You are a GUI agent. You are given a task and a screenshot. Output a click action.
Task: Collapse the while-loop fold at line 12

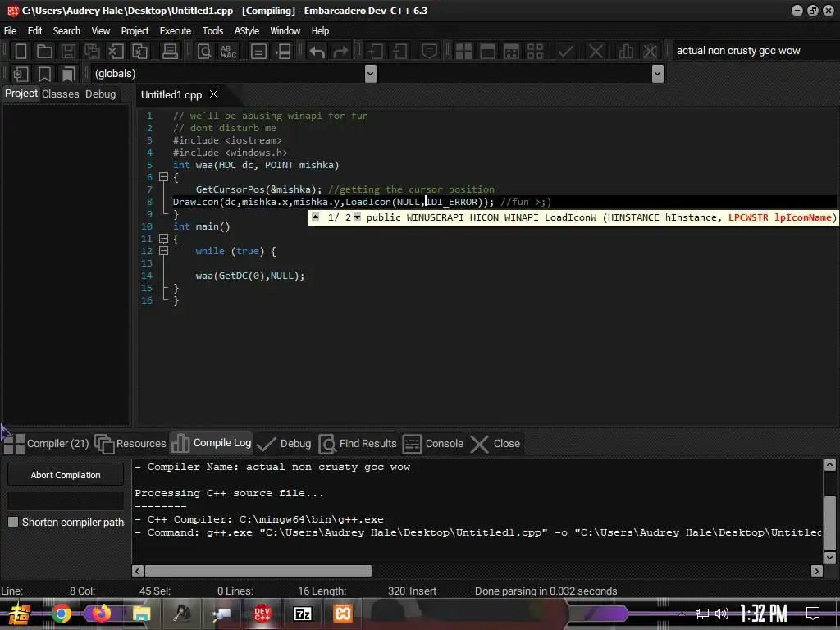[163, 251]
